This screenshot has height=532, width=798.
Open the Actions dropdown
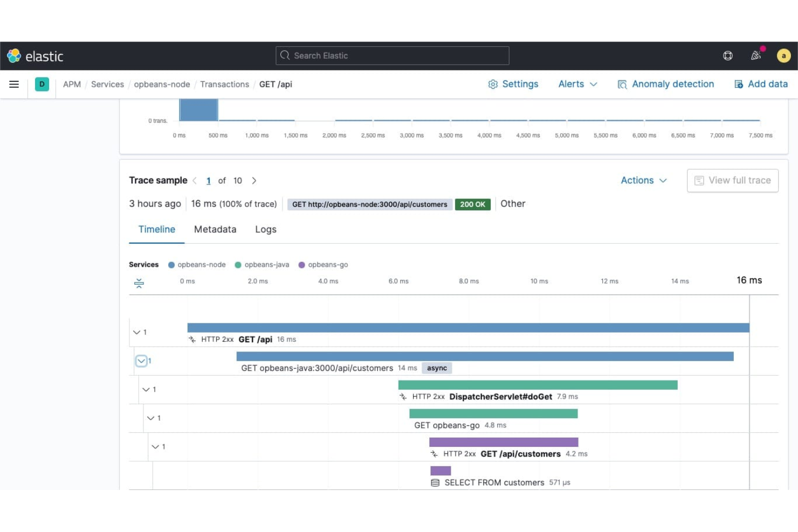pos(644,181)
